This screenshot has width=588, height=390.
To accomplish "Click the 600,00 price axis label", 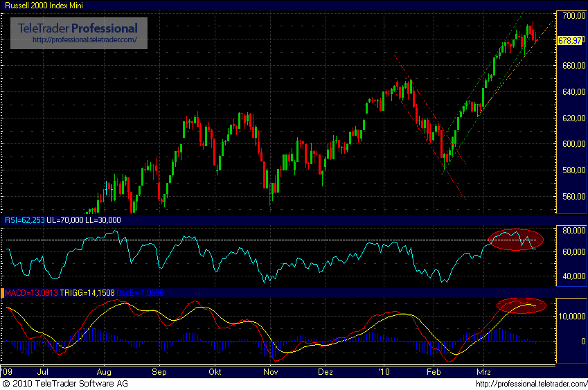I will pos(573,144).
